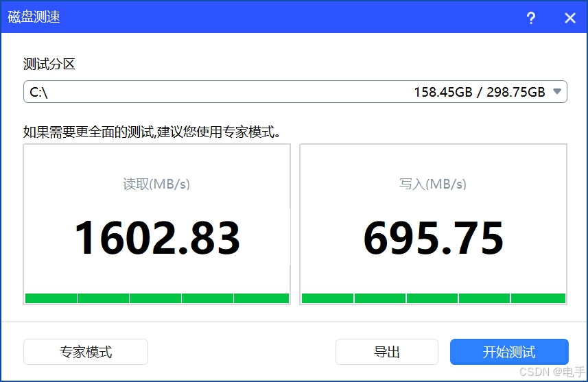588x382 pixels.
Task: Click the expert mode suggestion text
Action: coord(152,132)
